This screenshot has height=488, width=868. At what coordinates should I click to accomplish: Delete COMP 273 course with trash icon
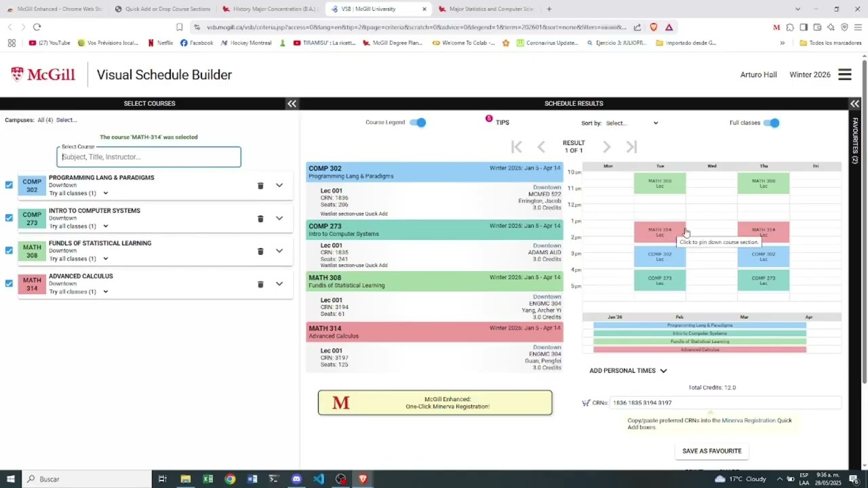[x=260, y=218]
